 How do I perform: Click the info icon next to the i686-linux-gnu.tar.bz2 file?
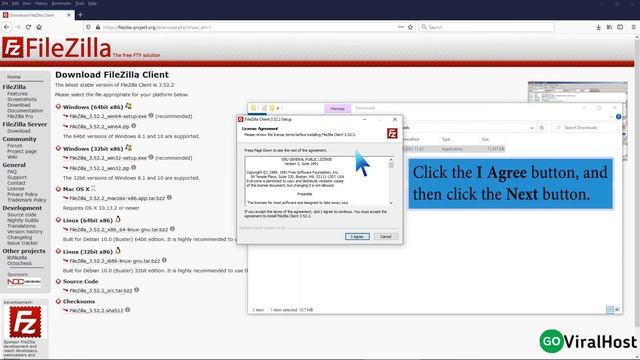click(x=164, y=260)
